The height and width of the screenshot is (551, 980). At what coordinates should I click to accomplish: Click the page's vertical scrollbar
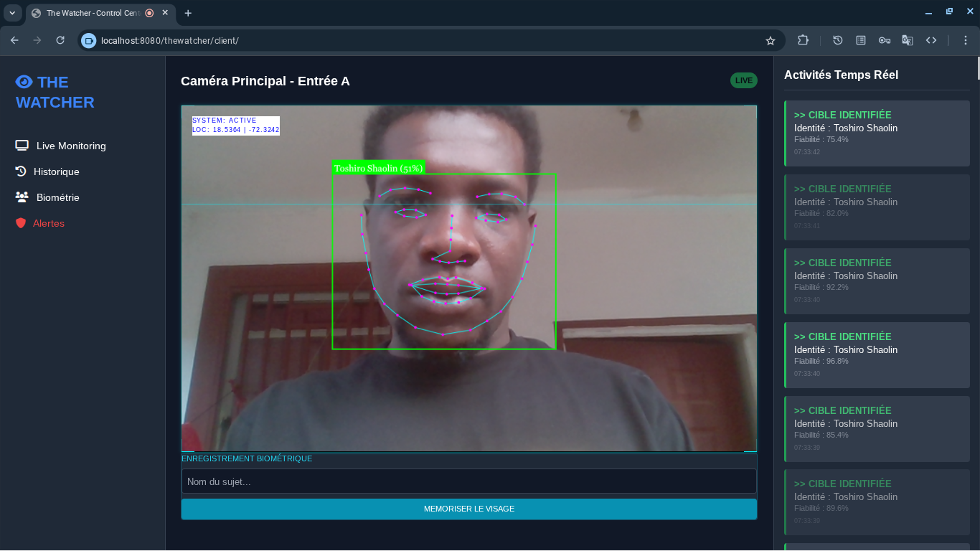[x=977, y=69]
